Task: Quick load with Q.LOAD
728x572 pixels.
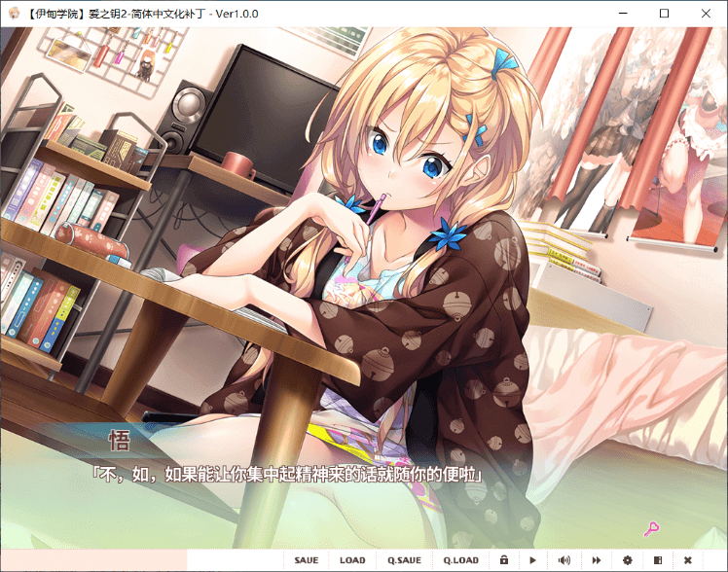Action: (x=460, y=560)
